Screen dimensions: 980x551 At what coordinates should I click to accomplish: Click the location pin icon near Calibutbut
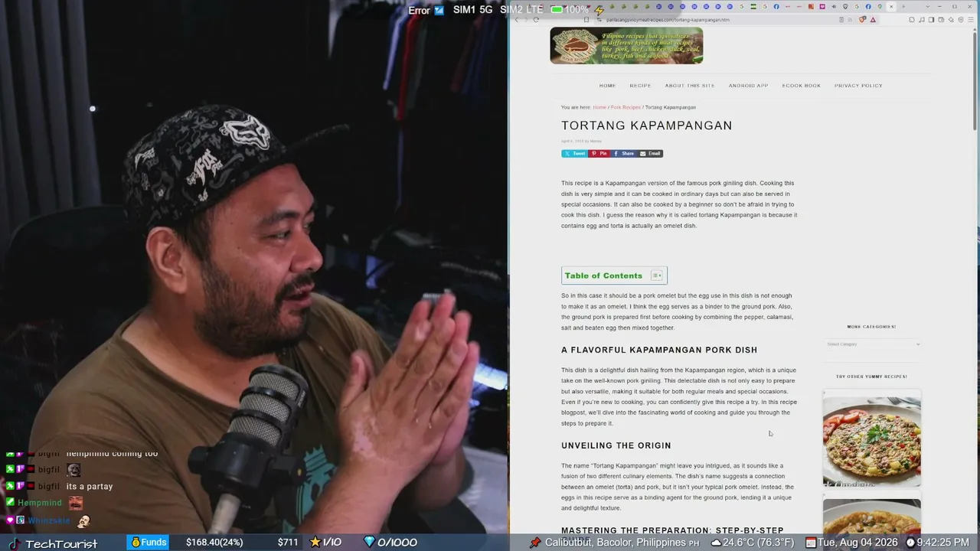[x=535, y=543]
